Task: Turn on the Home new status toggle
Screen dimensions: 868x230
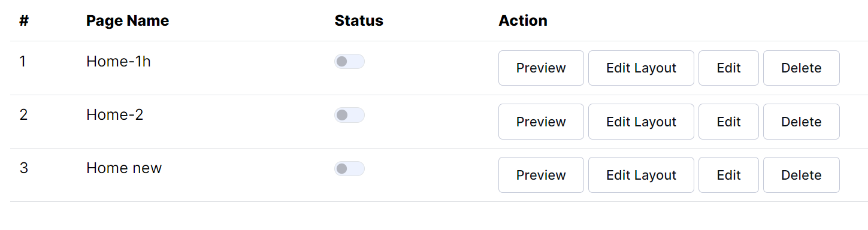Action: tap(349, 168)
